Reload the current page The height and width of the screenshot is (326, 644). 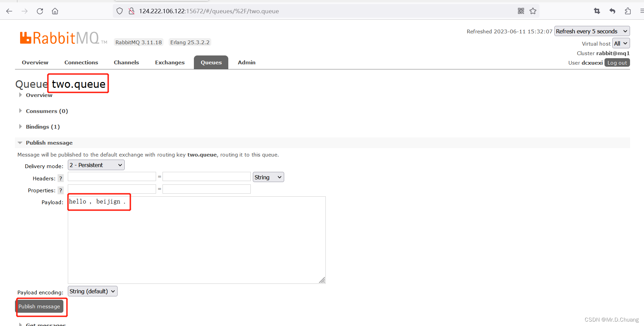pyautogui.click(x=40, y=11)
